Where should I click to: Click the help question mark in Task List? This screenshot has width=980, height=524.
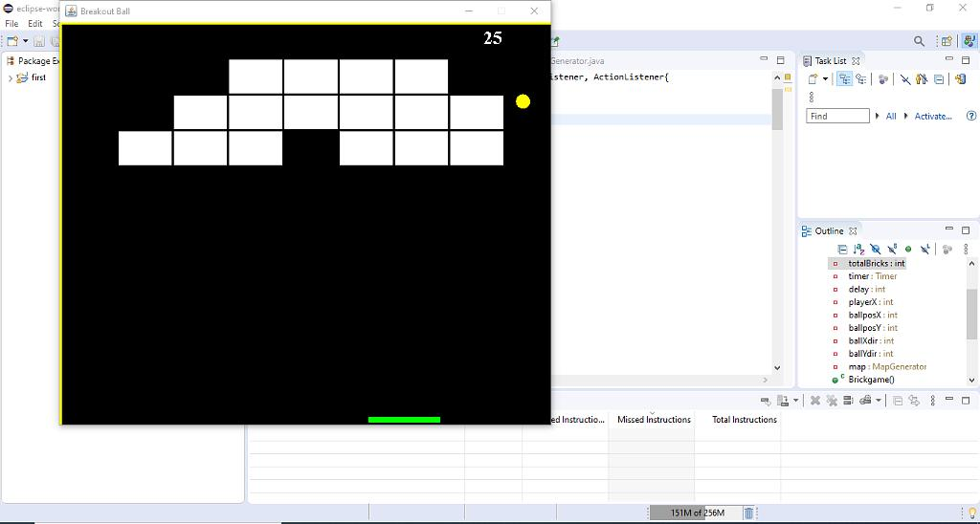(x=971, y=116)
